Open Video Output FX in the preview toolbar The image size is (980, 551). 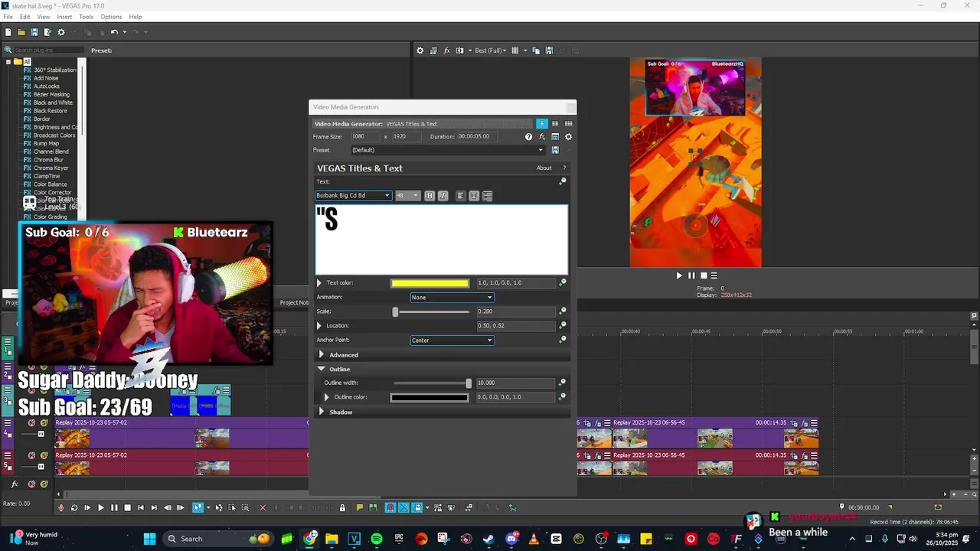coord(446,51)
